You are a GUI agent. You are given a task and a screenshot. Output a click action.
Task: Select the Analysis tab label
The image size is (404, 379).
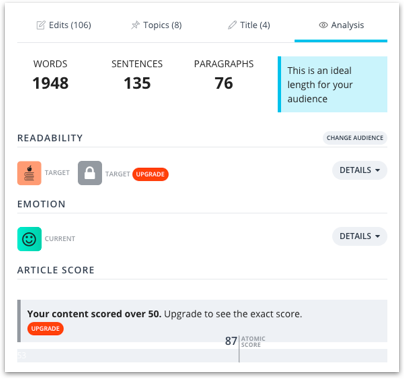[347, 25]
